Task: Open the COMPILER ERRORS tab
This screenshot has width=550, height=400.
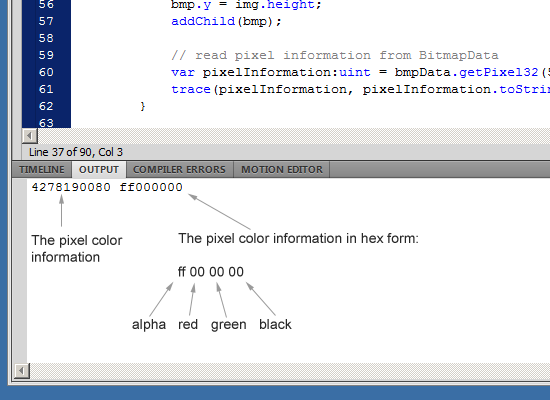Action: coord(179,169)
